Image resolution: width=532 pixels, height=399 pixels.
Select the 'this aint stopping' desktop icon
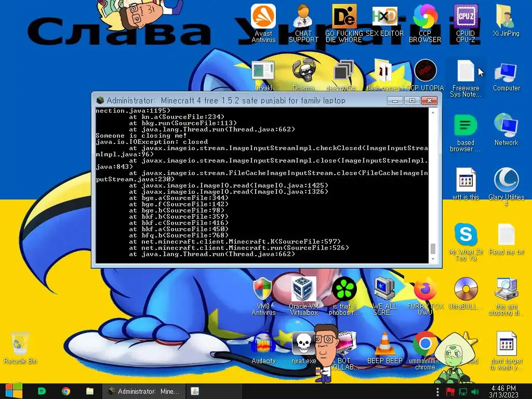[506, 296]
